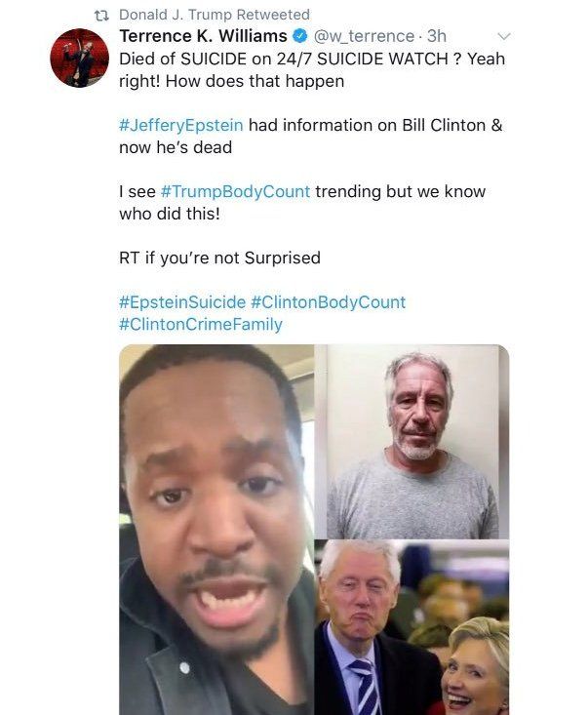588x715 pixels.
Task: Open the Terrence K. Williams profile name
Action: (x=203, y=36)
